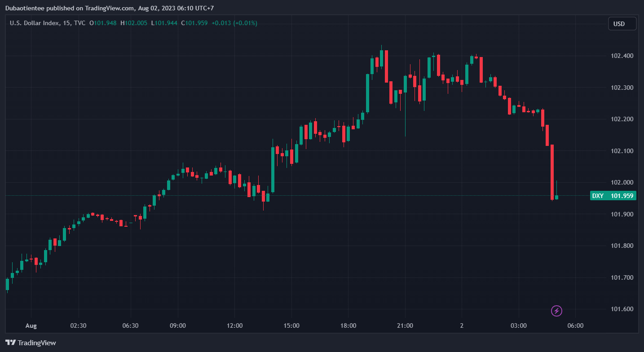Click the +0.013 (+0.01%) change value
644x352 pixels.
point(234,23)
